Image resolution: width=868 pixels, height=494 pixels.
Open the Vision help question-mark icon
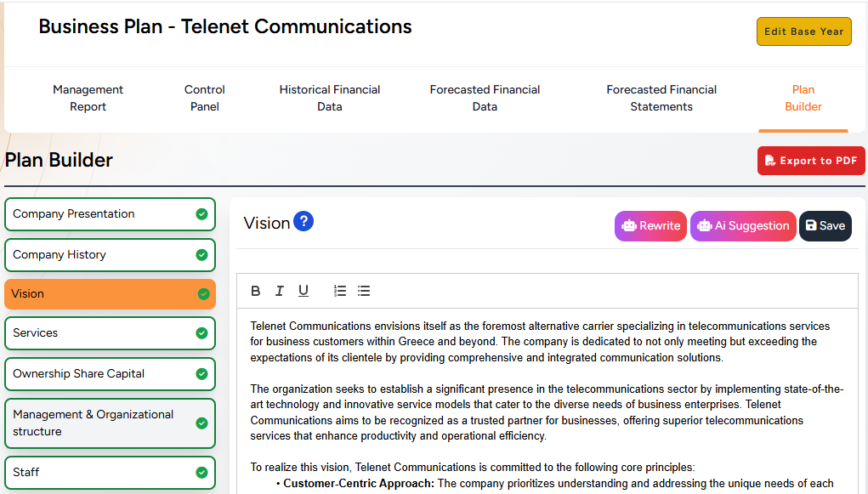point(304,222)
